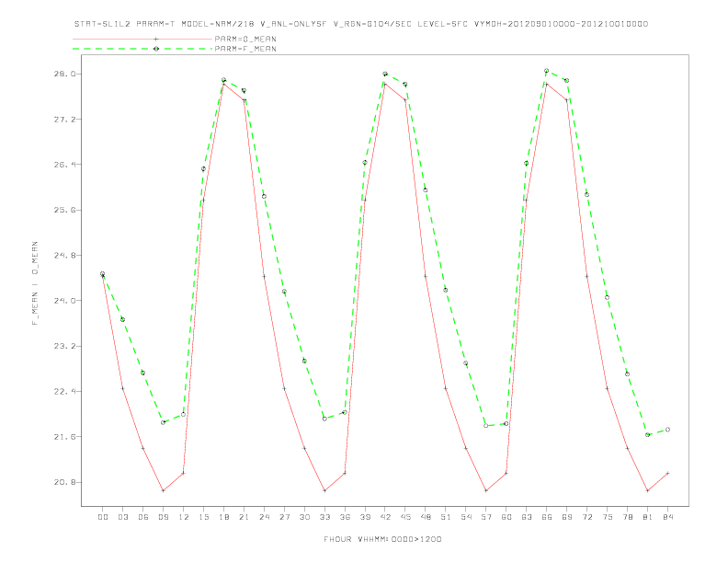Click the 66 forecast hour tick label
This screenshot has width=728, height=563.
pos(547,517)
